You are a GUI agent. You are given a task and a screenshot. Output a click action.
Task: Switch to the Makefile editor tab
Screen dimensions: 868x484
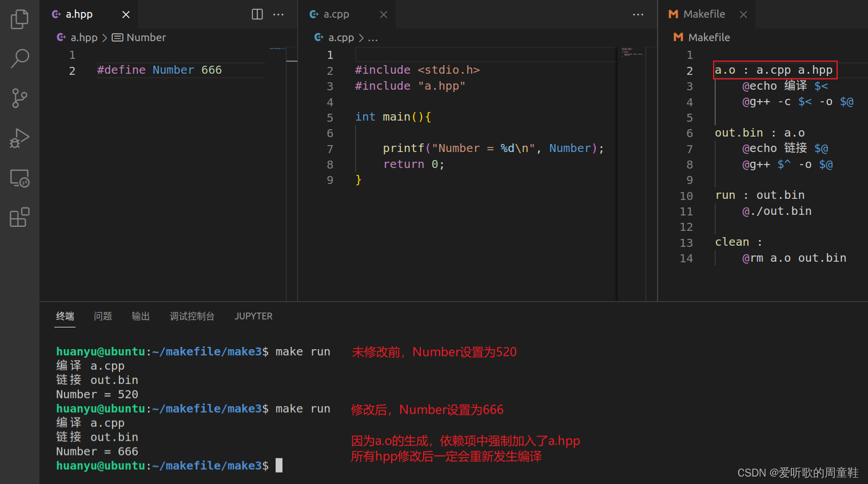(x=707, y=14)
